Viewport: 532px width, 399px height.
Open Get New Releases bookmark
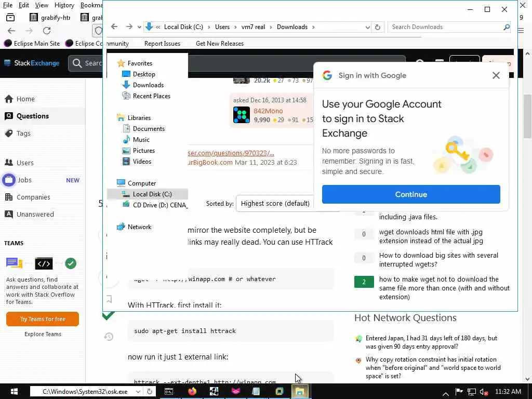pyautogui.click(x=220, y=44)
